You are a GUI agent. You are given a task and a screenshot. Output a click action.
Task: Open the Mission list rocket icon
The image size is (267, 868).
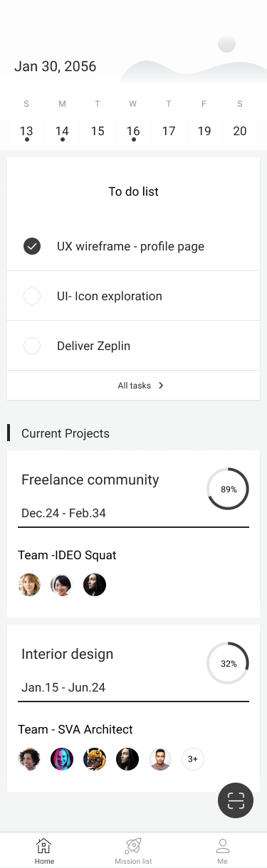tap(133, 845)
